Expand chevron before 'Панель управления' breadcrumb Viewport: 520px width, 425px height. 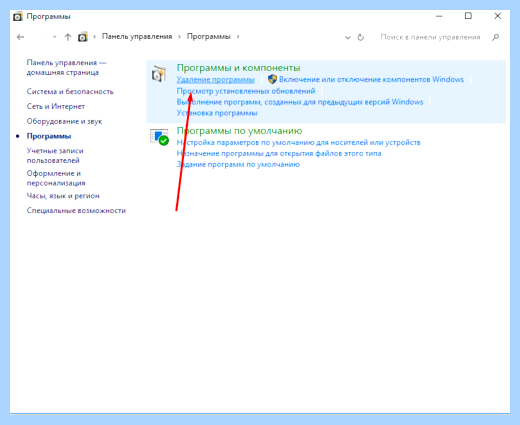(94, 37)
